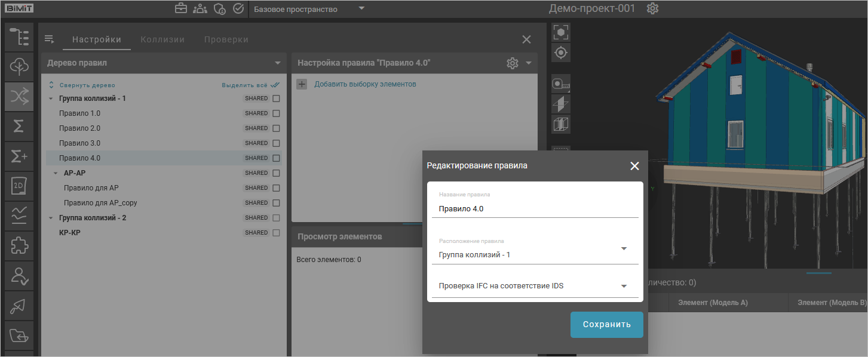Click the fit-to-view hexagon icon
868x357 pixels.
[561, 32]
